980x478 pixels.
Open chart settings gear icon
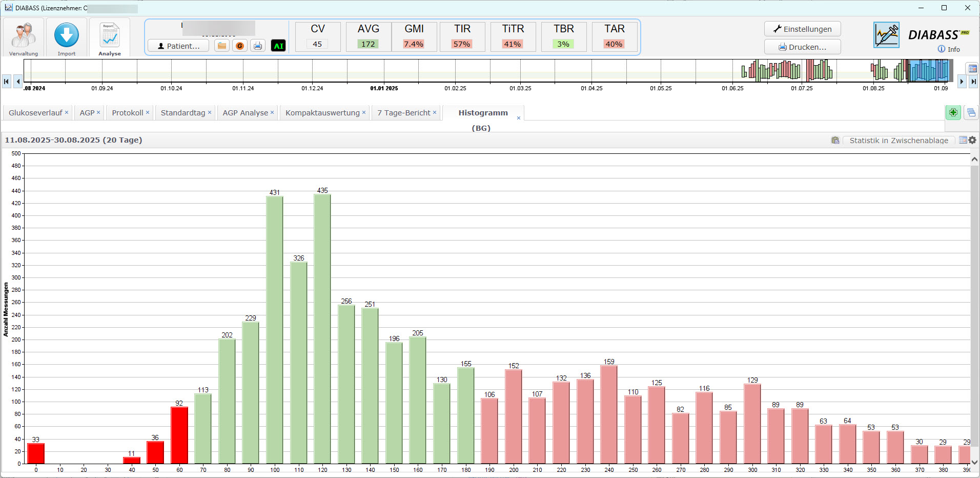972,140
